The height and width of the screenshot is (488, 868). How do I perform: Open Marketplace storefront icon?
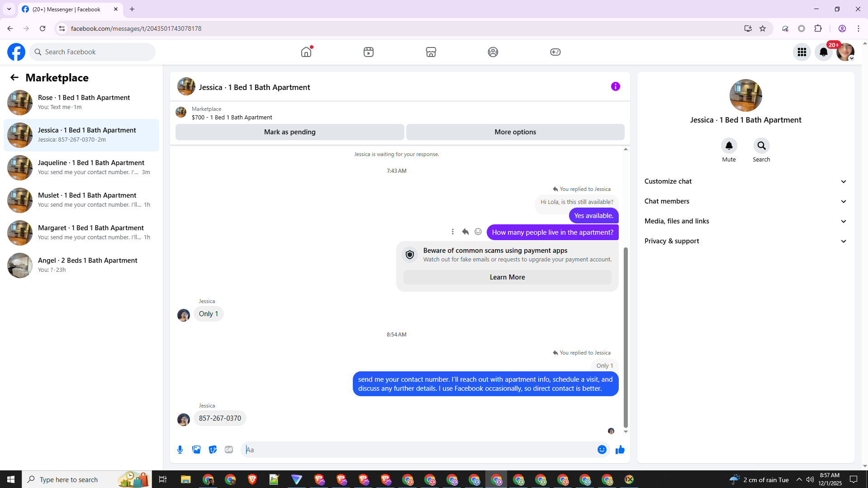[431, 52]
